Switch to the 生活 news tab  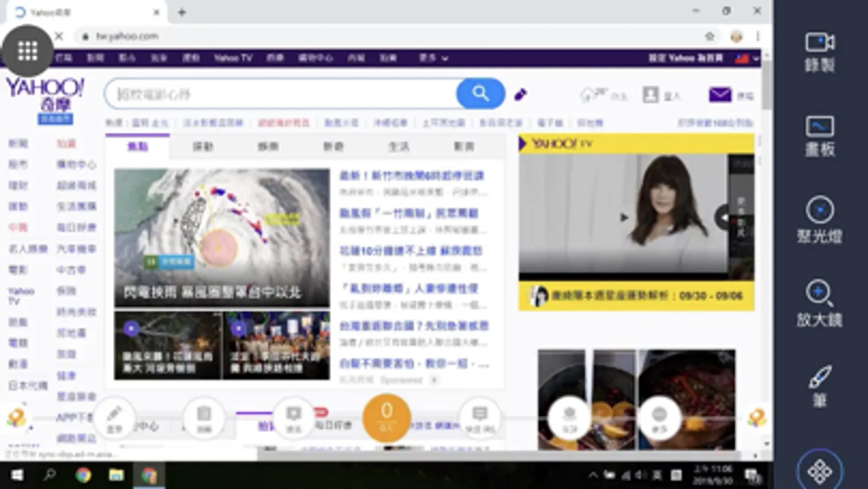398,146
